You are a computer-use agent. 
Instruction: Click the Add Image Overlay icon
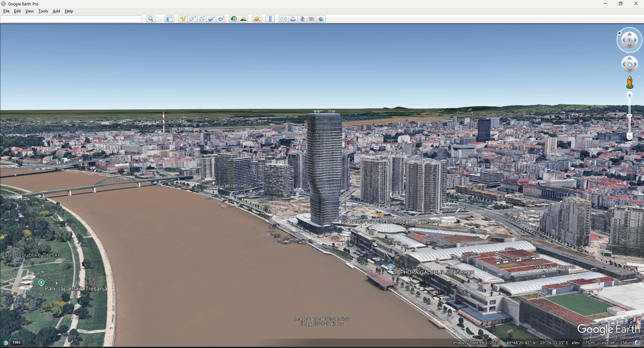point(211,19)
